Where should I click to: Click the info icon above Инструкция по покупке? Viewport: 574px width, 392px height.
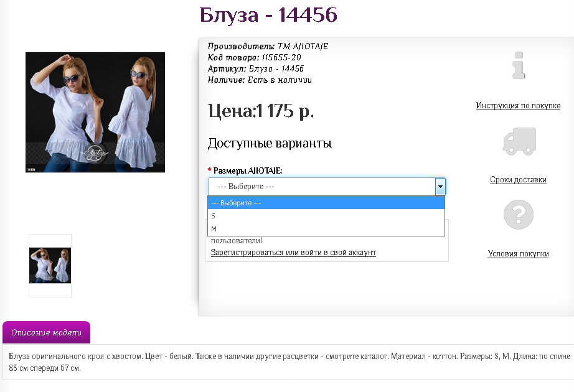[519, 65]
